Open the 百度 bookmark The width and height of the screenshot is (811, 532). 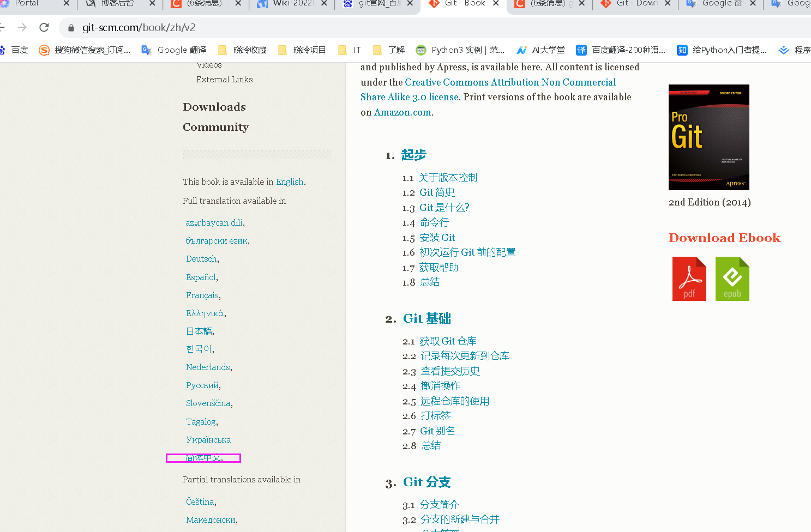coord(14,50)
